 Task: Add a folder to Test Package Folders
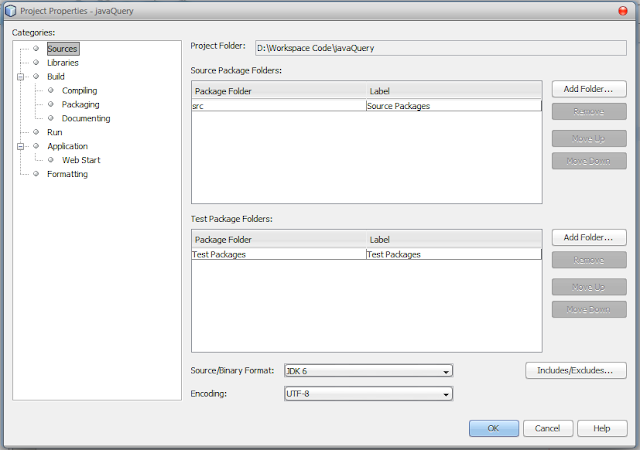point(589,237)
